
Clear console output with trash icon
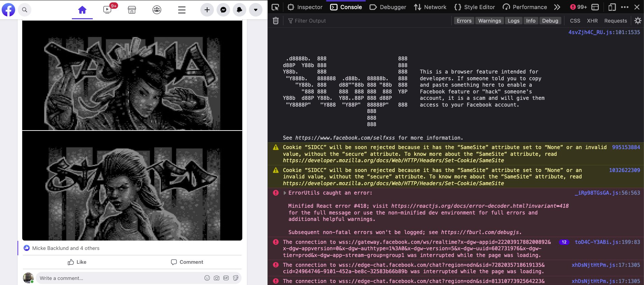click(x=276, y=21)
